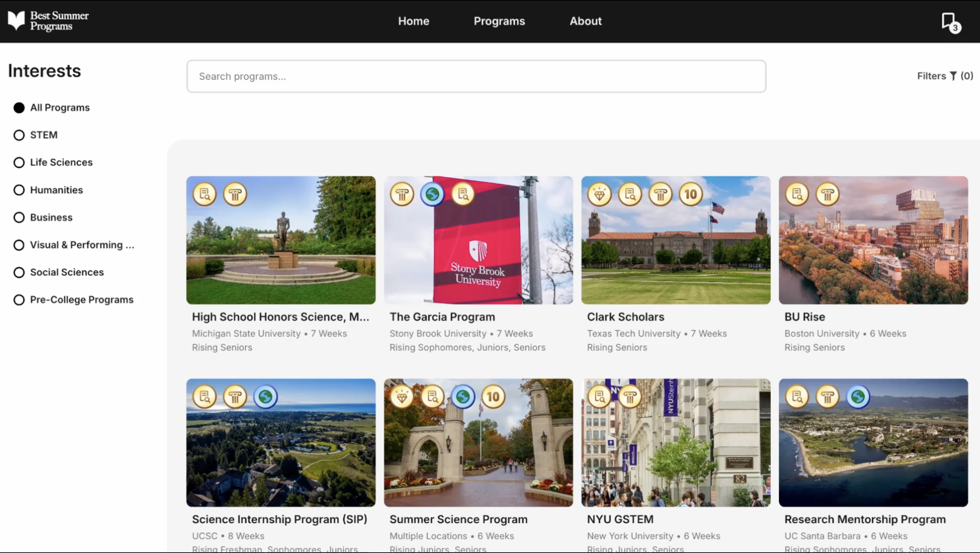Click the text "Rising Sophomores, Juniors, Seniors" under Garcia
Viewport: 980px width, 553px height.
467,348
